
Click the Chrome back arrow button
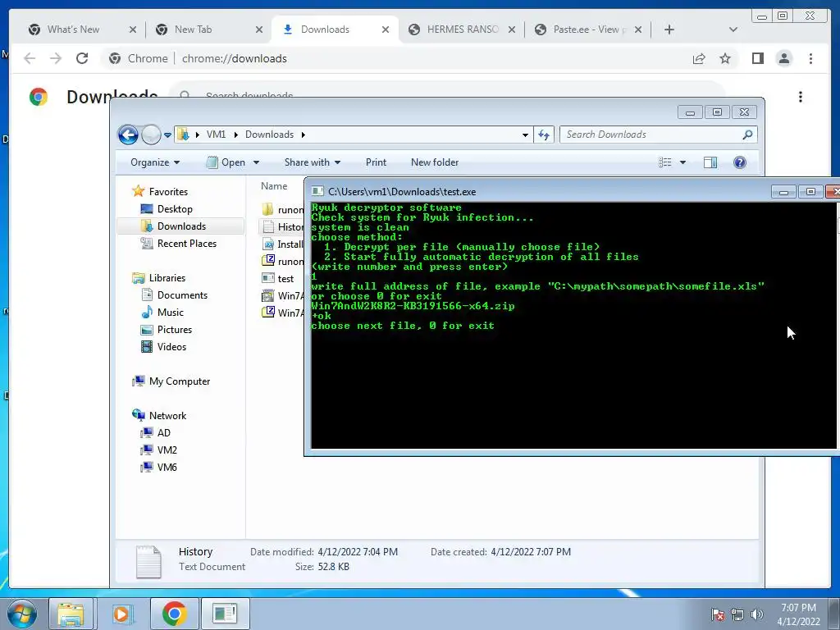coord(30,58)
